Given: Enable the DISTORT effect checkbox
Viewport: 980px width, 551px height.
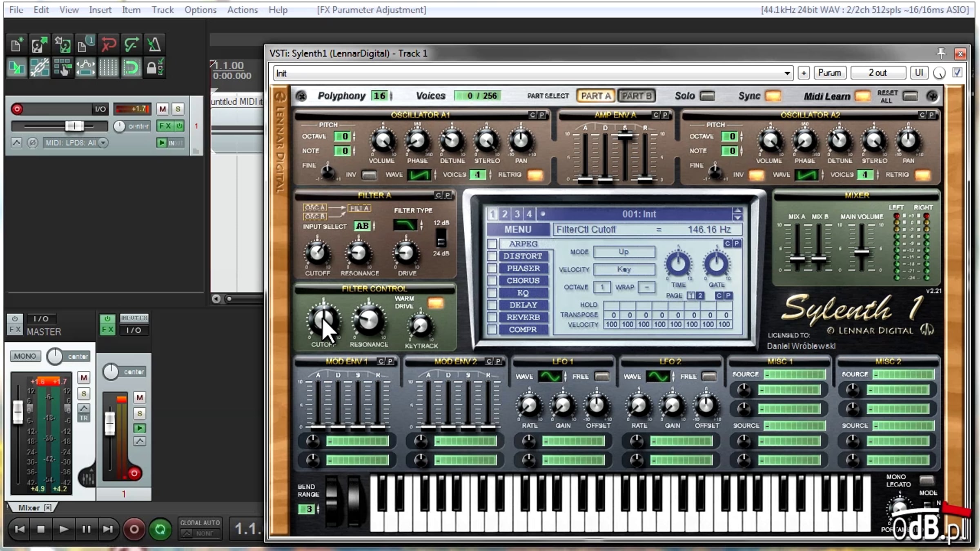Looking at the screenshot, I should pyautogui.click(x=492, y=256).
